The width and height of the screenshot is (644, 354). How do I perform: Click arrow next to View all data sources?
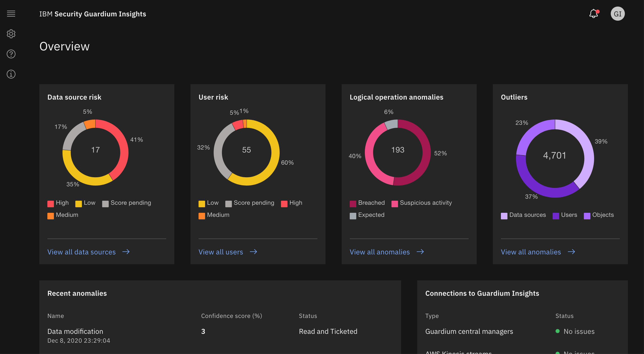(x=126, y=252)
